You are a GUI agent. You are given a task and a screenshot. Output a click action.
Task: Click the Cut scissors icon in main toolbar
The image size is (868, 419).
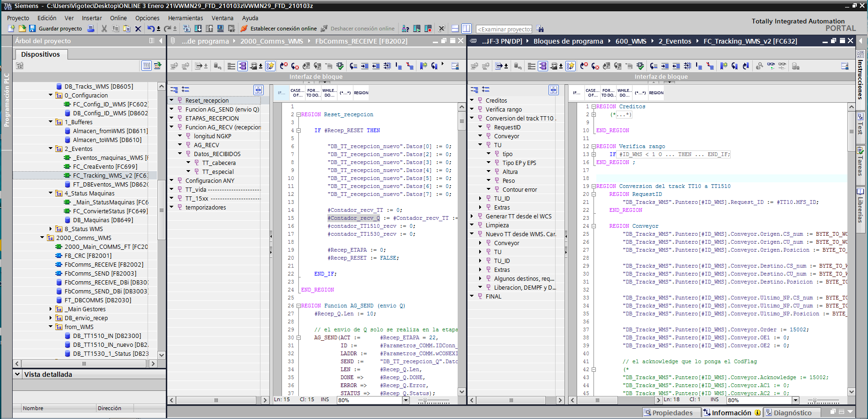(104, 29)
